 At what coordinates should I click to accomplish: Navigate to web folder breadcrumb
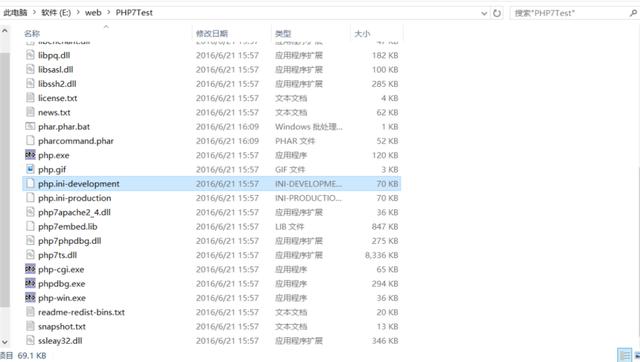[93, 13]
